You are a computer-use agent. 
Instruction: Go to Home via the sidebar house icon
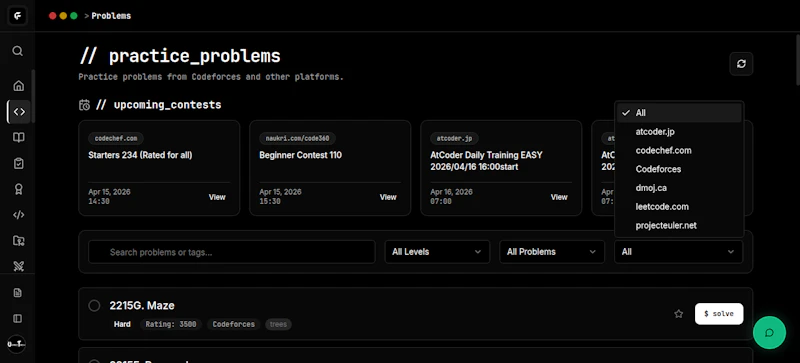[18, 86]
